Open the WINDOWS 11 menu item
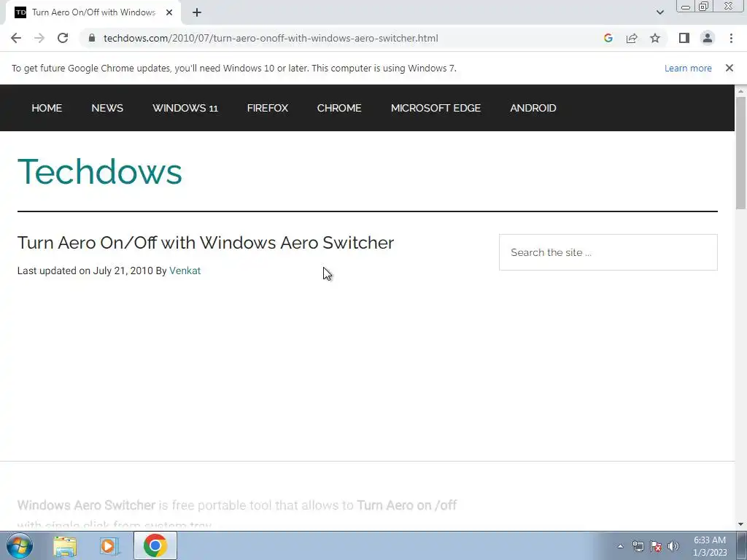747x560 pixels. click(x=185, y=108)
